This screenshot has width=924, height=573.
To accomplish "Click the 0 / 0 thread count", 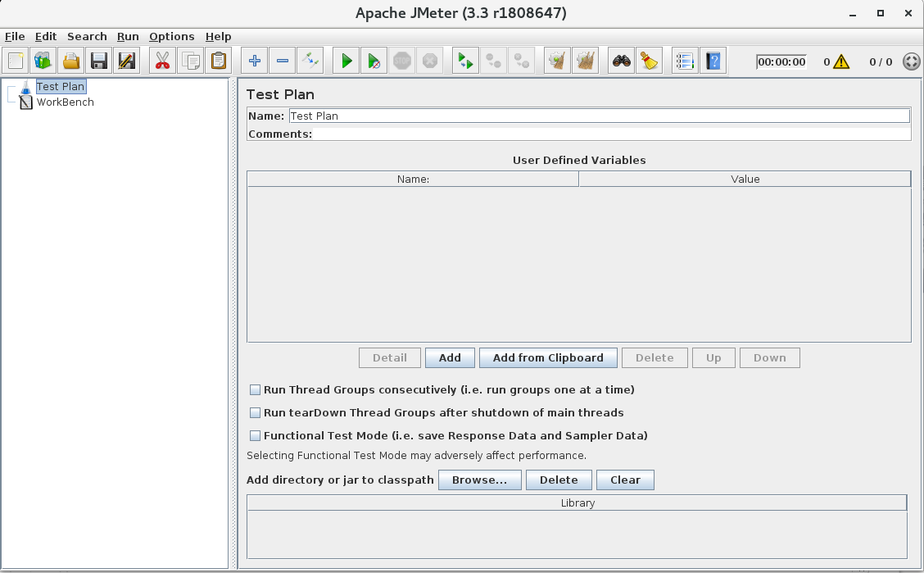I will click(881, 62).
